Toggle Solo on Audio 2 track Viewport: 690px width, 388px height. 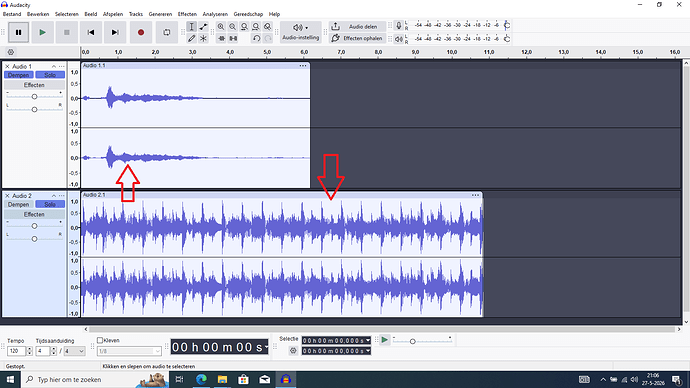[50, 205]
